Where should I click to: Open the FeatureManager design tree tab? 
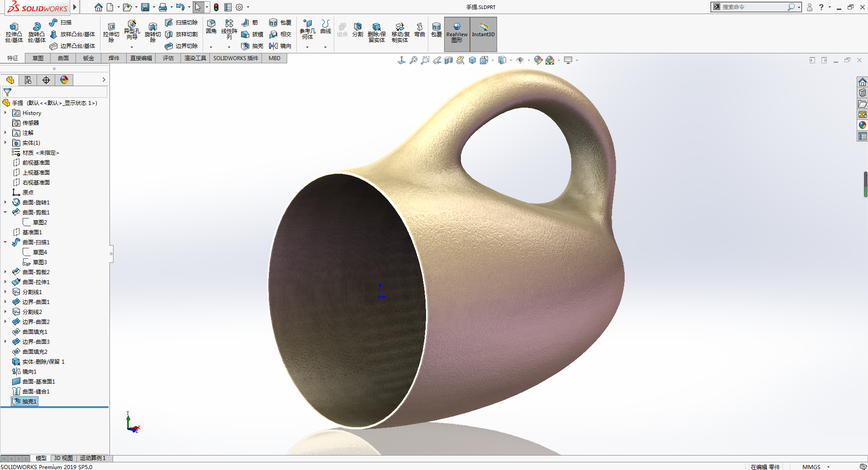tap(10, 80)
